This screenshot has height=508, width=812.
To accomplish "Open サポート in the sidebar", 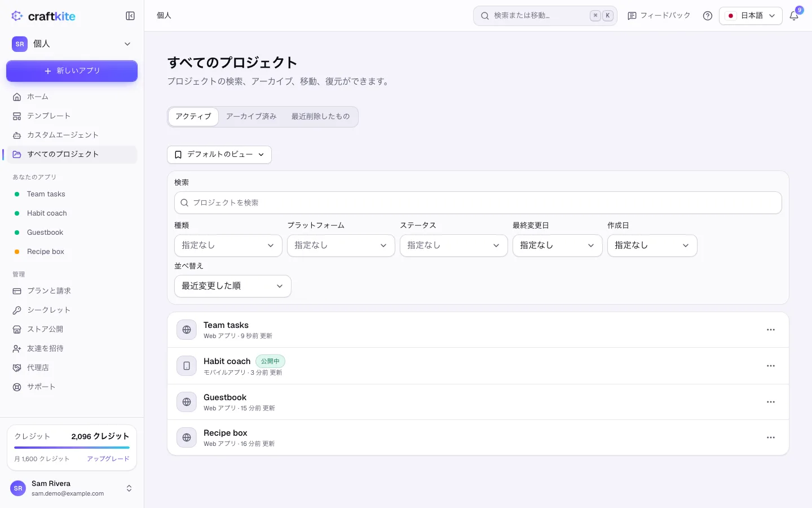I will pyautogui.click(x=72, y=387).
